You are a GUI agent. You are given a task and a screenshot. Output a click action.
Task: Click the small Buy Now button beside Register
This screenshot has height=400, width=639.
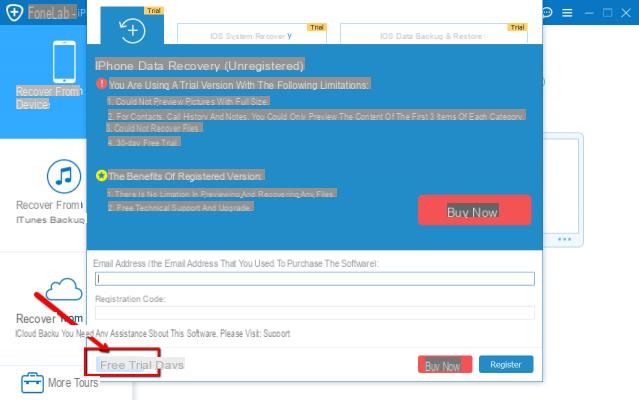coord(445,364)
